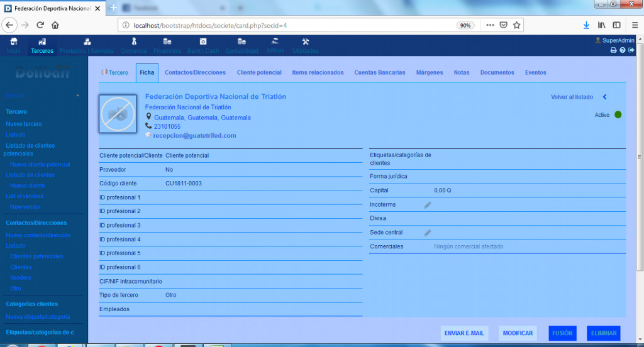Click the company logo placeholder photo

[118, 114]
